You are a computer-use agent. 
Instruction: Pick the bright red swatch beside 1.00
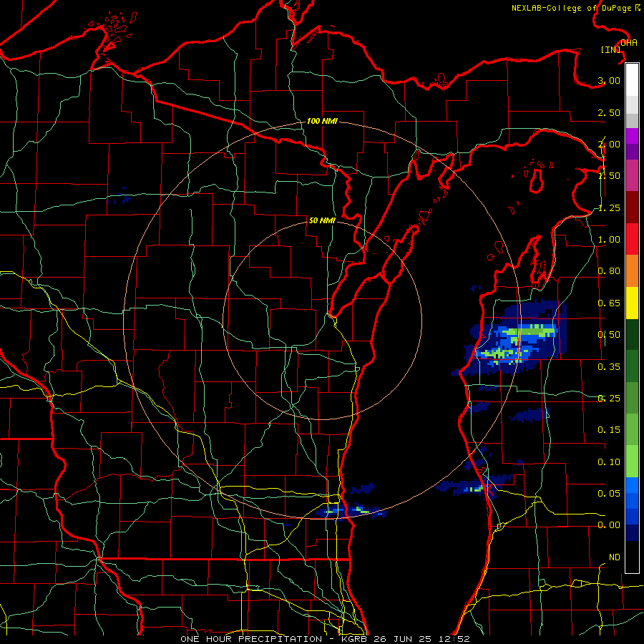[632, 239]
